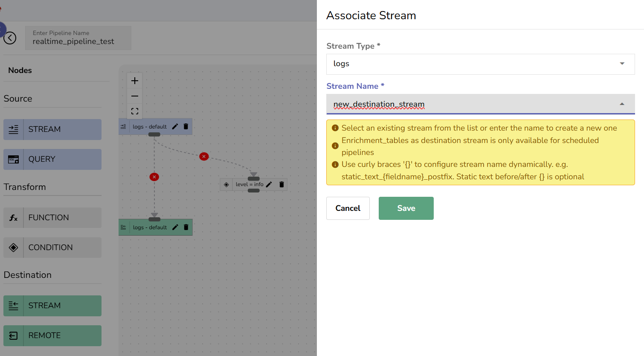Remove the edge leading to the condition node
644x356 pixels.
[204, 156]
